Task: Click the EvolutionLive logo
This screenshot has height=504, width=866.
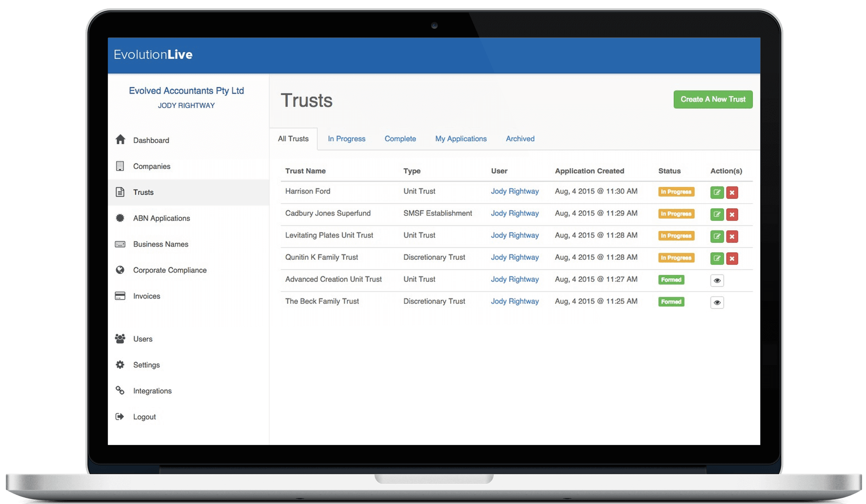Action: [x=153, y=55]
